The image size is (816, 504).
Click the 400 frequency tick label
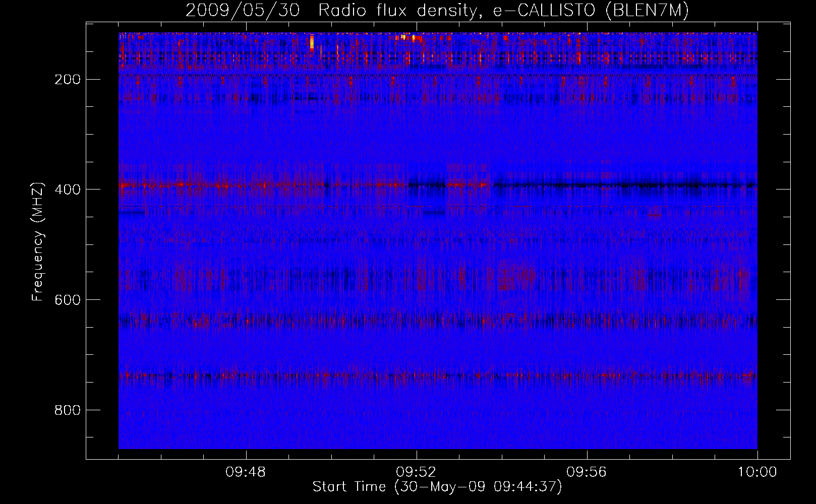(67, 190)
